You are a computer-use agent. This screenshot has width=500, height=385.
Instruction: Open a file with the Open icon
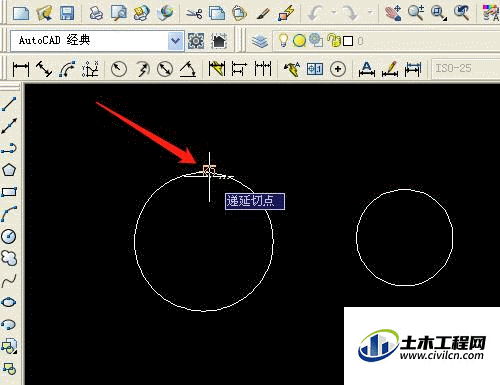tap(44, 13)
